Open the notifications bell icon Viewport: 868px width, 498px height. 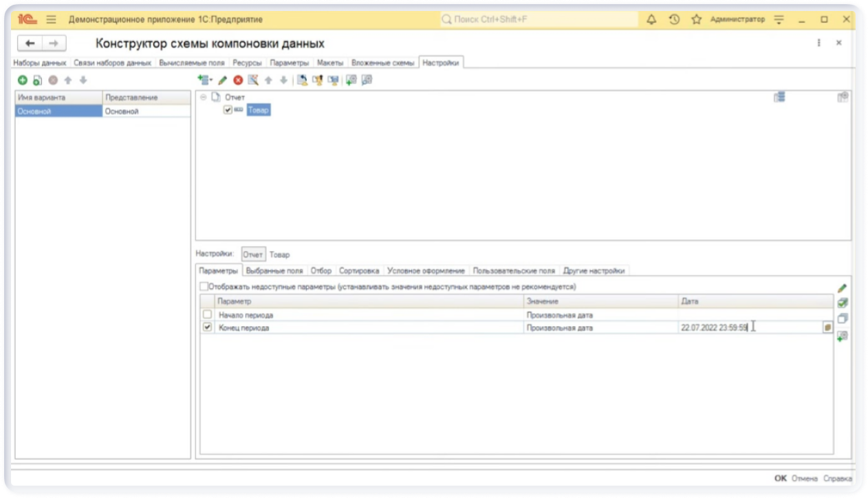point(651,20)
